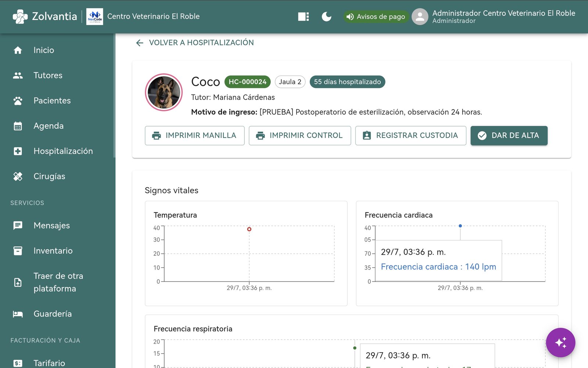Select the Inicio menu label
The image size is (588, 368).
pyautogui.click(x=44, y=50)
